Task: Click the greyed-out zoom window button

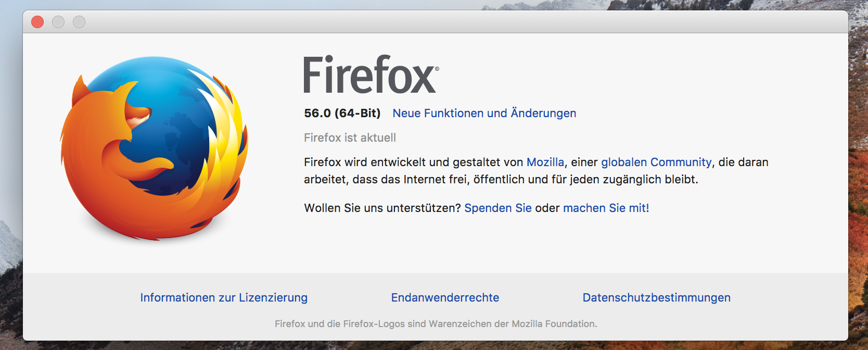Action: pyautogui.click(x=79, y=22)
